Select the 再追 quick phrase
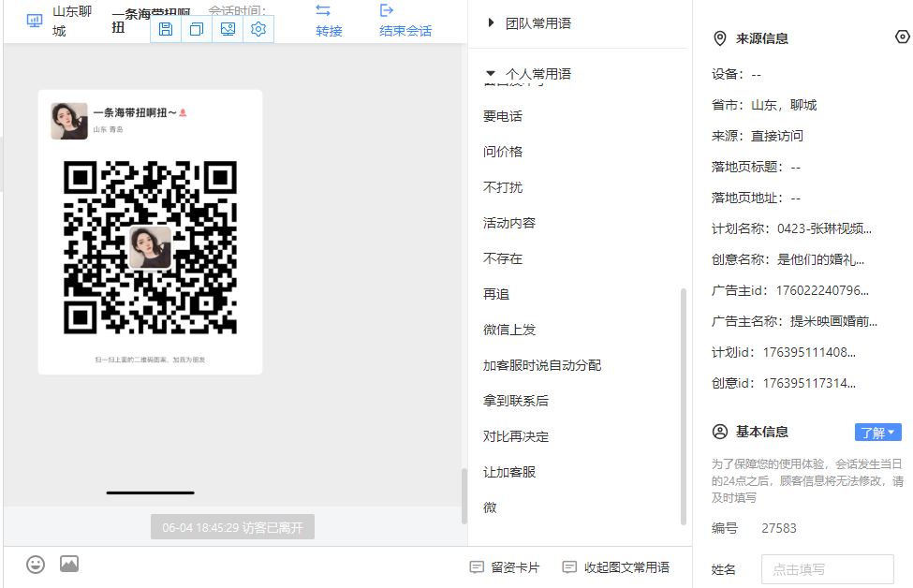The height and width of the screenshot is (588, 913). 496,294
